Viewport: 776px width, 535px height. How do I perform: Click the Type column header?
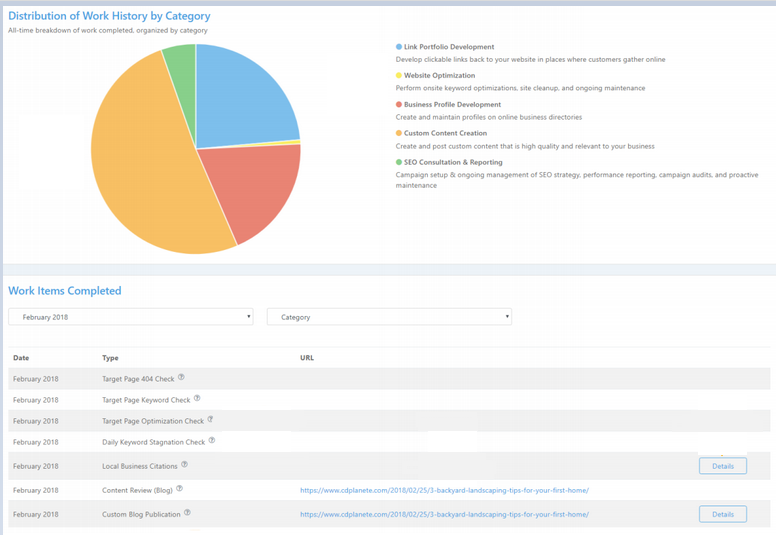(110, 357)
